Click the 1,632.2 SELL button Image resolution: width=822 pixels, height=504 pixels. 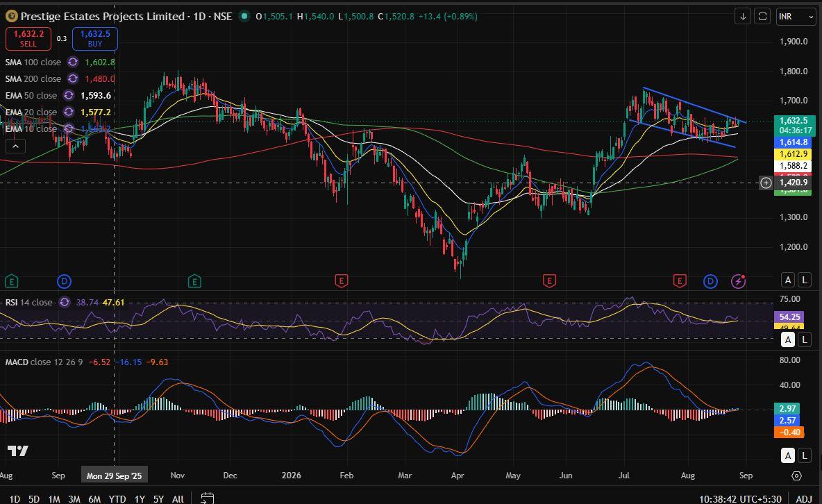click(28, 39)
